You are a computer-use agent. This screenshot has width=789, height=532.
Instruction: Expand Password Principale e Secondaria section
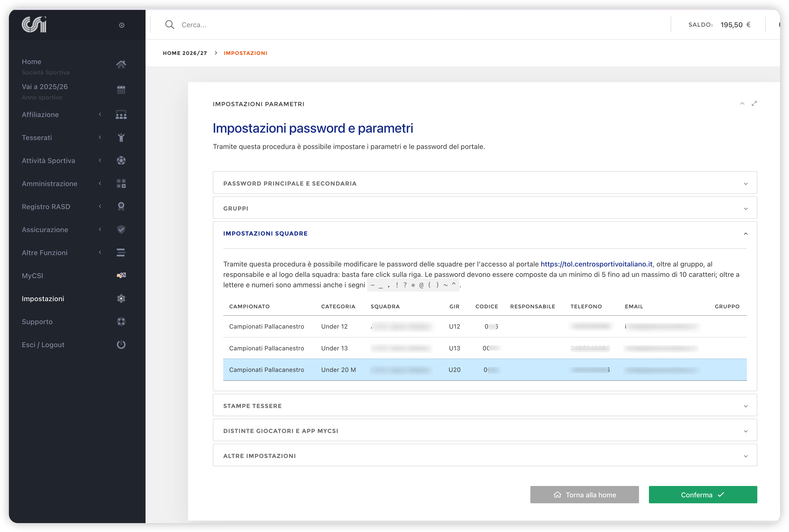point(485,183)
